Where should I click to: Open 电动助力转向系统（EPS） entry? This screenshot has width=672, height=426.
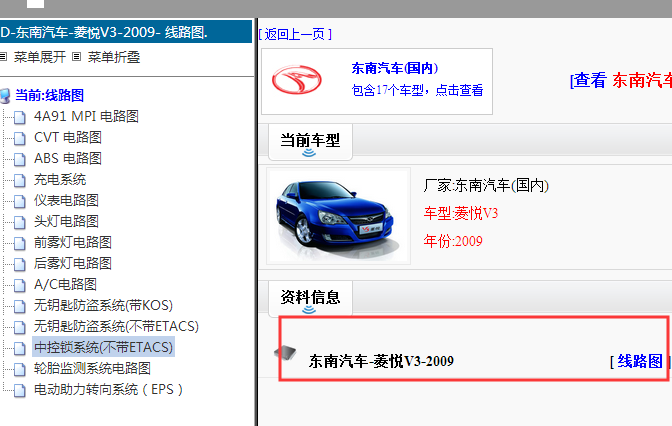click(x=108, y=389)
